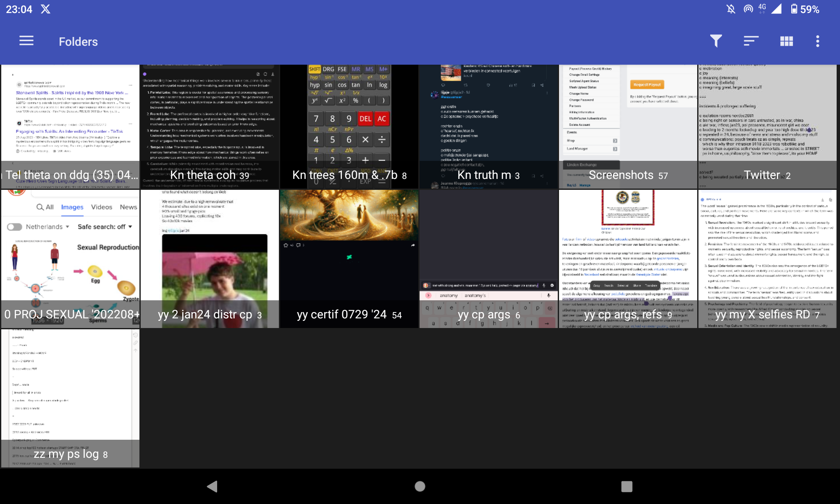Tap the X app notification icon
Screen dimensions: 840x504
[45, 9]
